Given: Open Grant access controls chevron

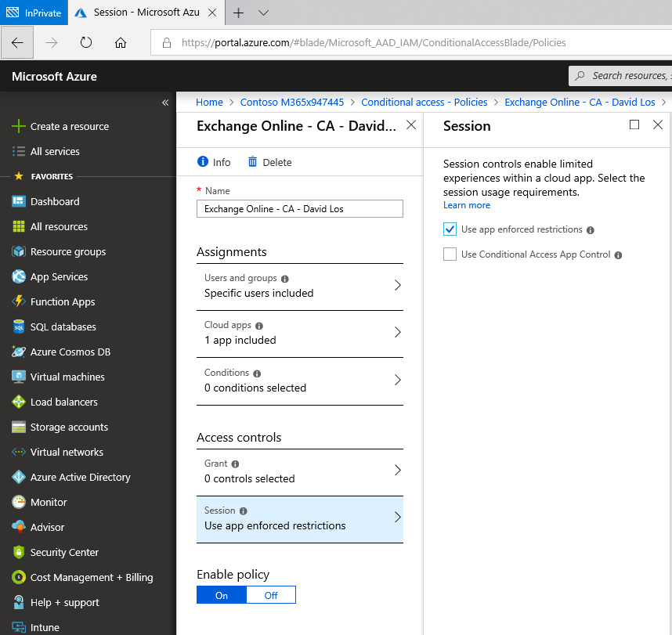Looking at the screenshot, I should click(x=397, y=470).
